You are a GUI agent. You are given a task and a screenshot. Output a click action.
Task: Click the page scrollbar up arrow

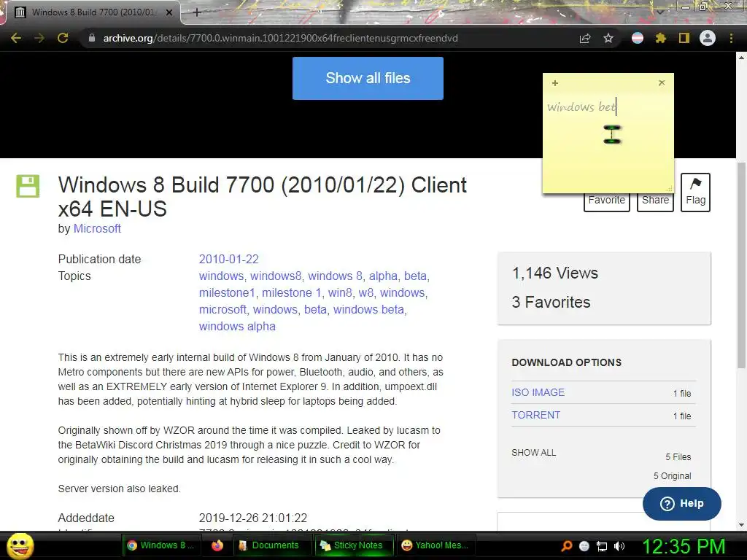741,58
